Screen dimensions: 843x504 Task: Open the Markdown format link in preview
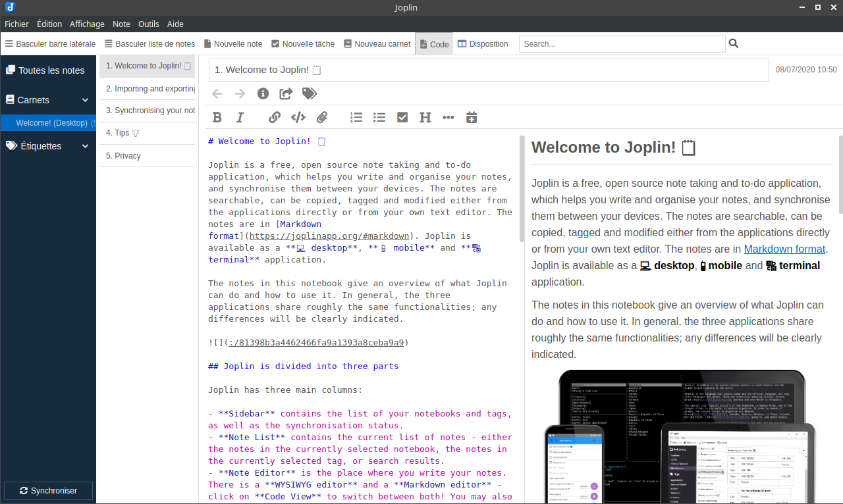pos(784,249)
